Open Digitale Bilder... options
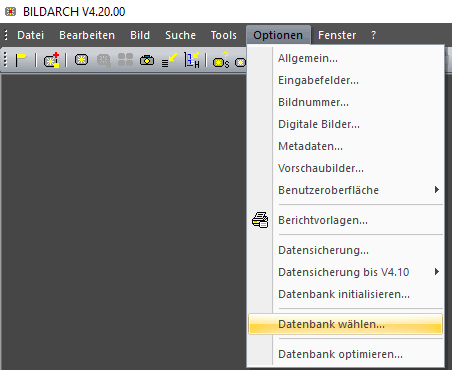Image resolution: width=452 pixels, height=370 pixels. point(345,124)
